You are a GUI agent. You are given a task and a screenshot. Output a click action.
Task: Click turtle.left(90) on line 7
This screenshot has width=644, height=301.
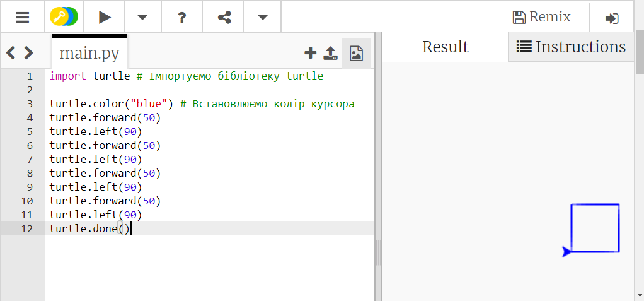pos(95,159)
